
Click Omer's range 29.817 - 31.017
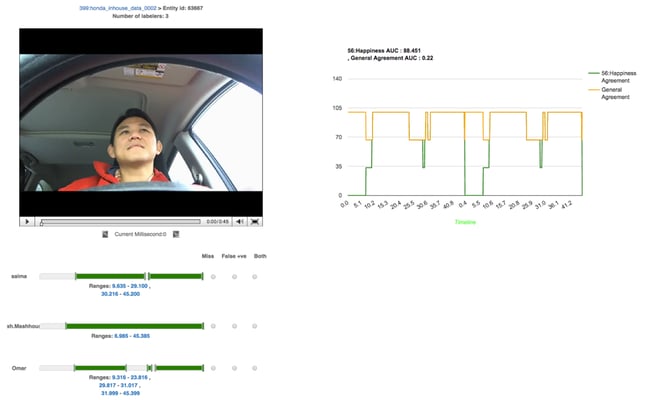click(120, 386)
